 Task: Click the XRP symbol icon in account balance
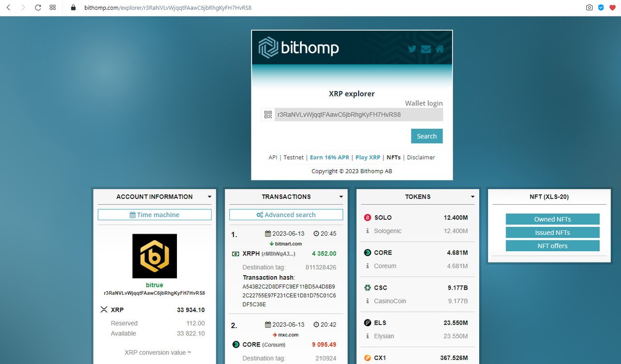click(x=103, y=310)
